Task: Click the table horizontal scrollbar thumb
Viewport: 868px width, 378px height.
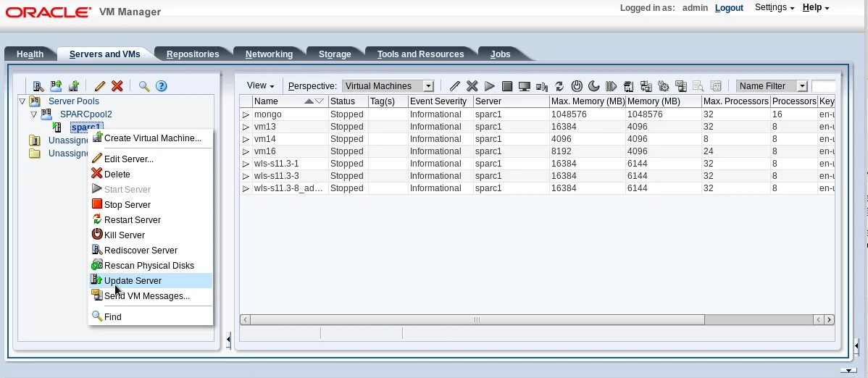Action: point(477,319)
